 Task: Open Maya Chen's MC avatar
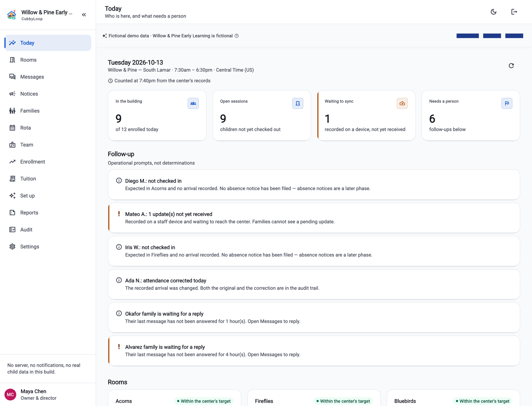coord(10,394)
